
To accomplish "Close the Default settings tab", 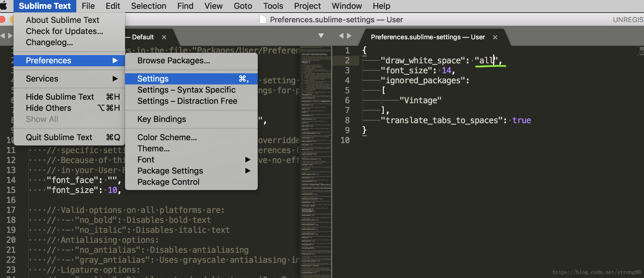I will pos(164,37).
